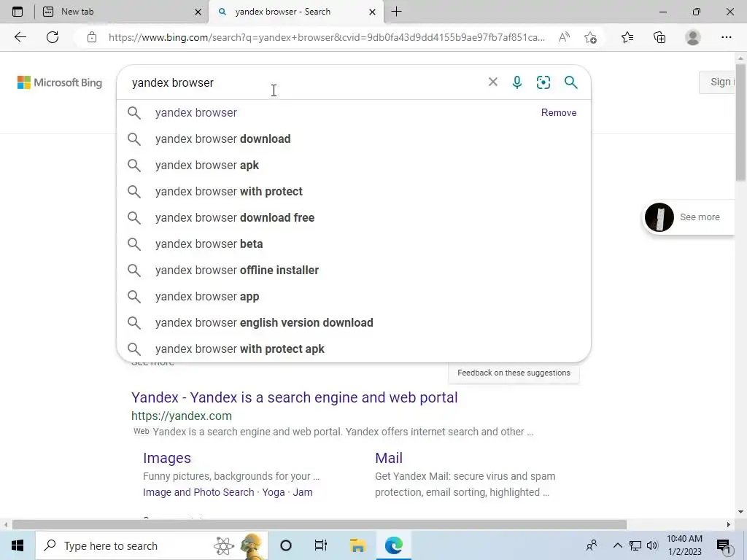This screenshot has width=747, height=560.
Task: Open Collections panel
Action: click(x=659, y=37)
